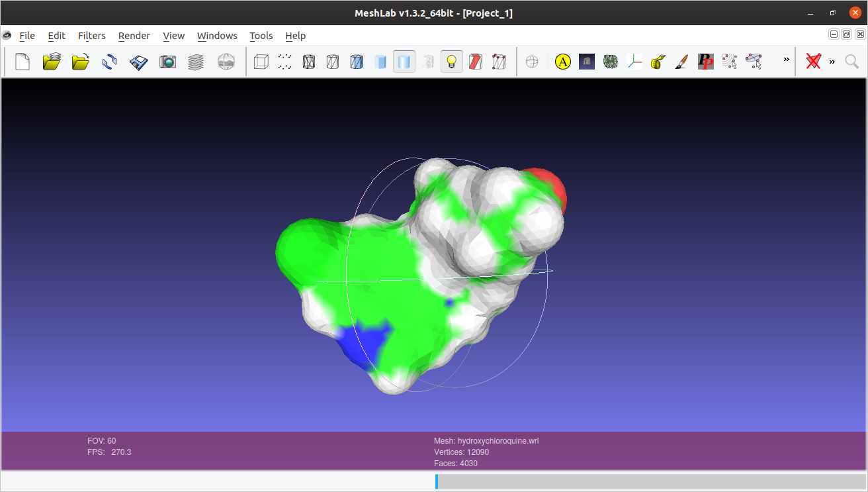The width and height of the screenshot is (868, 492).
Task: Select hidden lines render mode
Action: (333, 62)
